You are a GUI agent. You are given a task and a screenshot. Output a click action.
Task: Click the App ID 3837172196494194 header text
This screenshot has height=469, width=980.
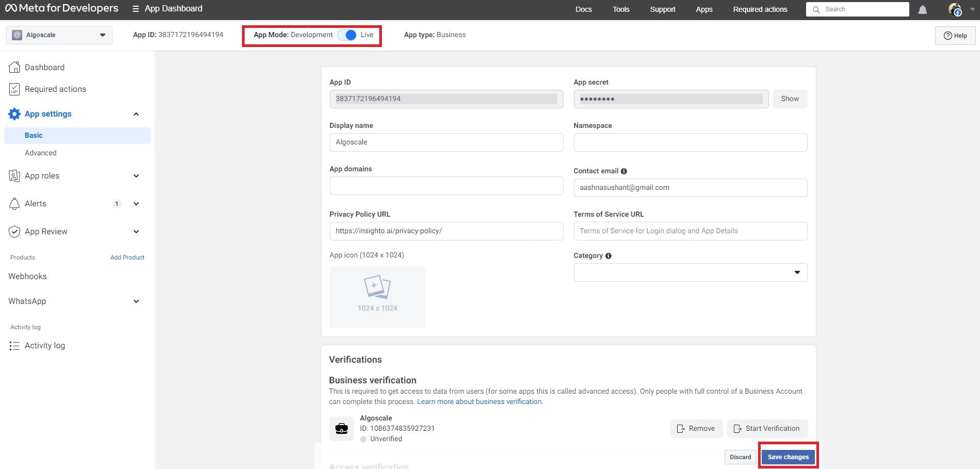pos(178,35)
